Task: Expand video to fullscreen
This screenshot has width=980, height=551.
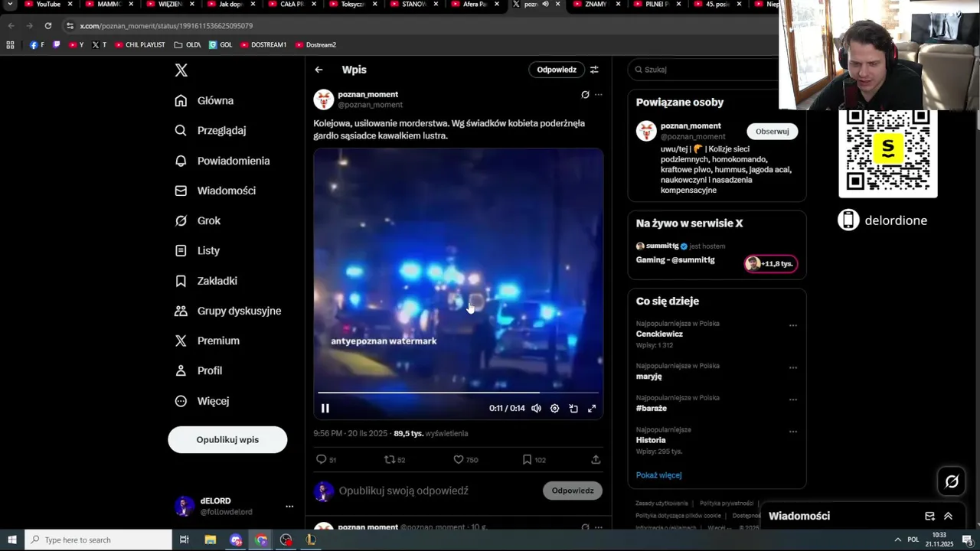Action: pos(592,409)
